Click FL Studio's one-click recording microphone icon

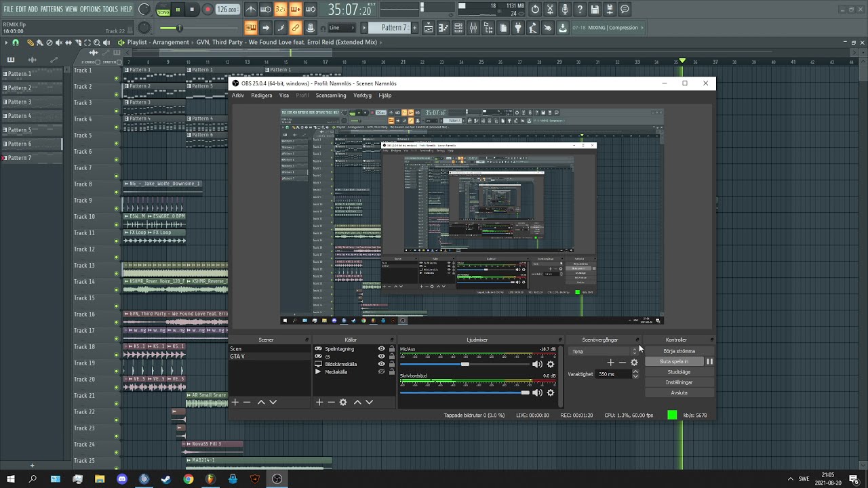[x=565, y=9]
